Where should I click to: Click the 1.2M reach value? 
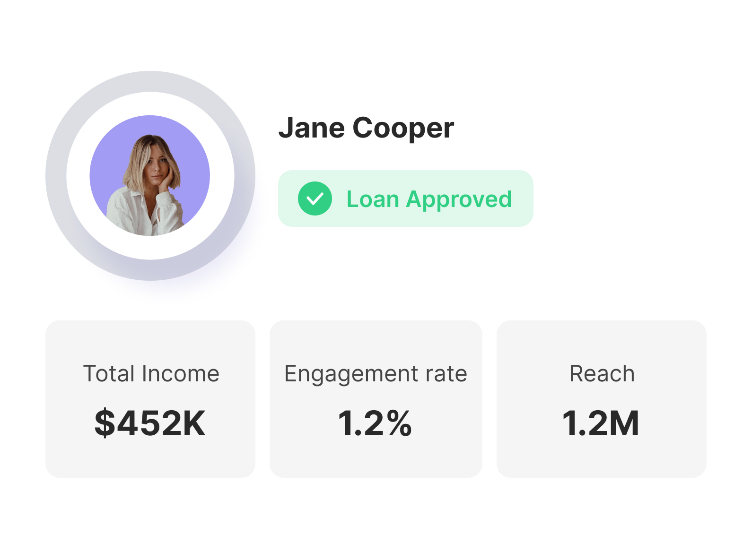click(x=601, y=423)
